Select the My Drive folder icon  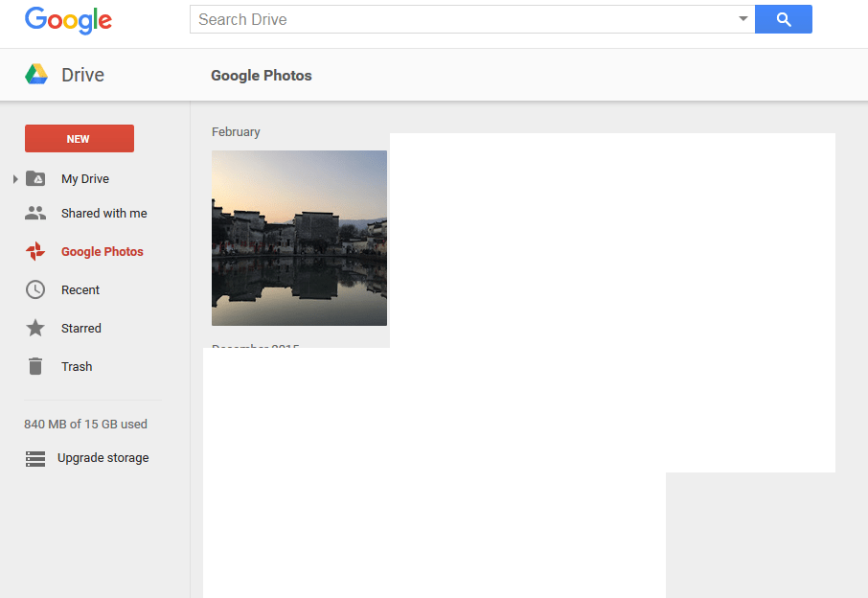click(35, 178)
